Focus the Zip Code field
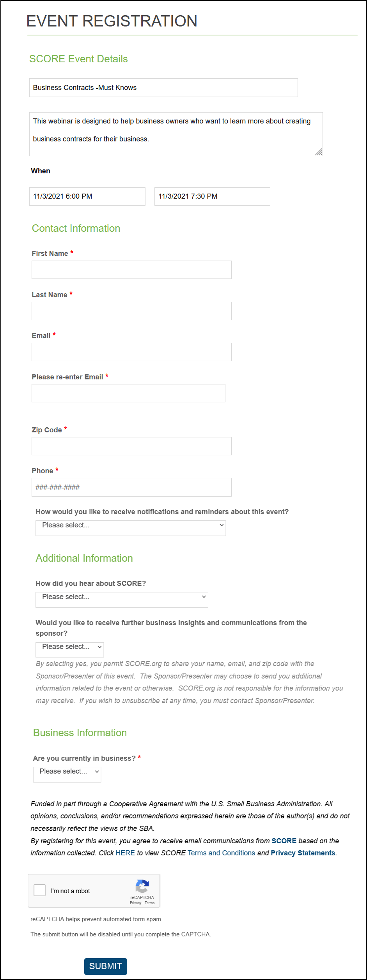This screenshot has height=980, width=367. 131,446
